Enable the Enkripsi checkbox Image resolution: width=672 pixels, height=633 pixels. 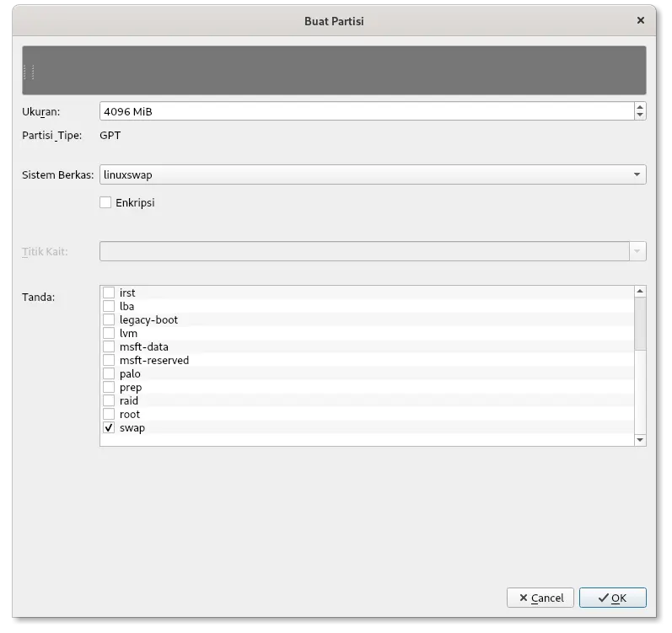tap(105, 202)
